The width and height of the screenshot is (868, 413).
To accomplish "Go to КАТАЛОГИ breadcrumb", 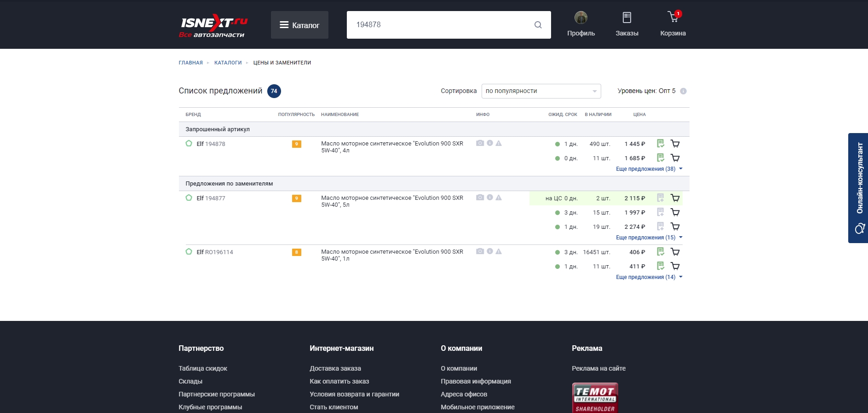I will pyautogui.click(x=228, y=63).
